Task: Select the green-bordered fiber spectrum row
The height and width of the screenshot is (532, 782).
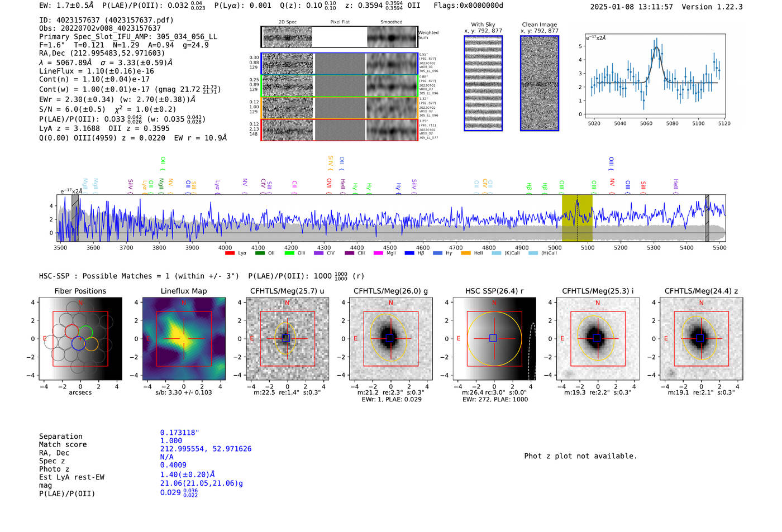Action: pos(340,86)
